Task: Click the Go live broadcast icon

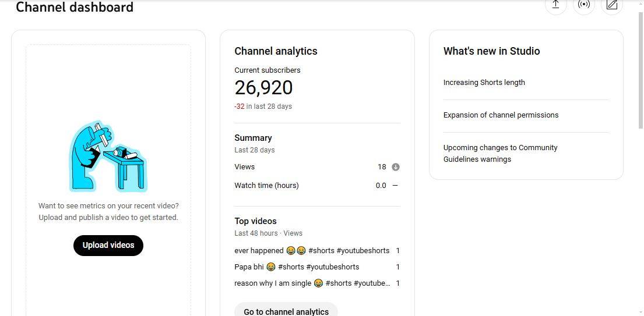Action: 583,5
